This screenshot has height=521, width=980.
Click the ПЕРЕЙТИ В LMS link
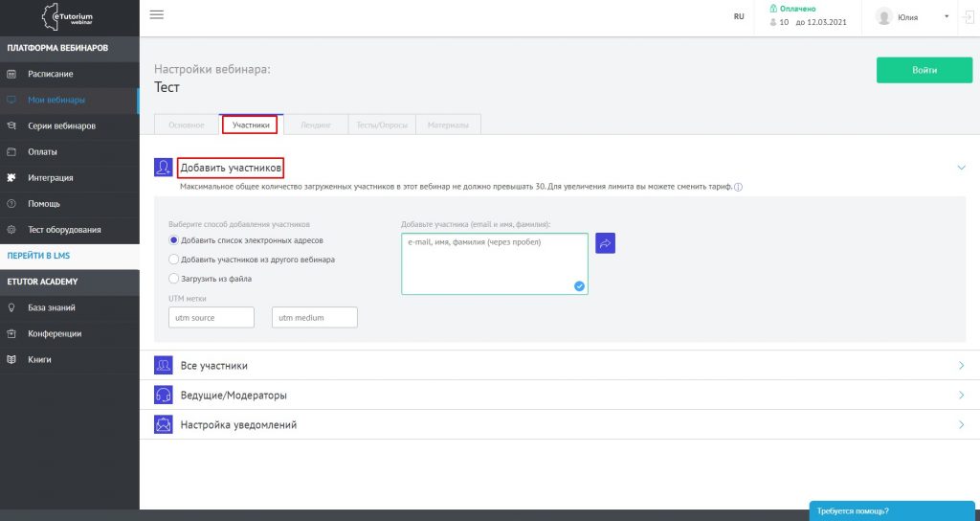coord(38,256)
